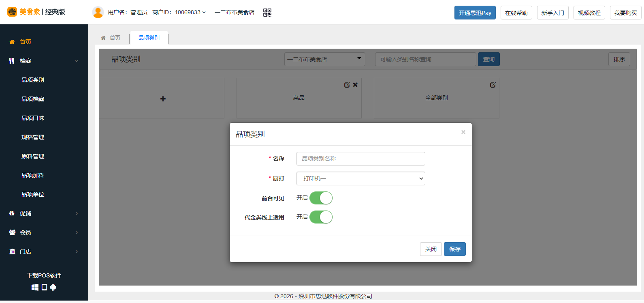Viewport: 644px width, 303px height.
Task: Click the 排序 button
Action: pyautogui.click(x=619, y=59)
